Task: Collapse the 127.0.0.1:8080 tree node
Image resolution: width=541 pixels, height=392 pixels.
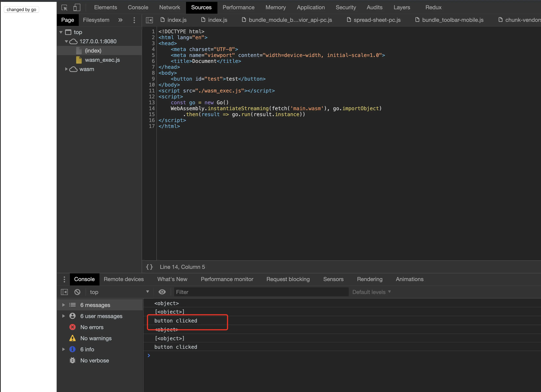Action: point(66,41)
